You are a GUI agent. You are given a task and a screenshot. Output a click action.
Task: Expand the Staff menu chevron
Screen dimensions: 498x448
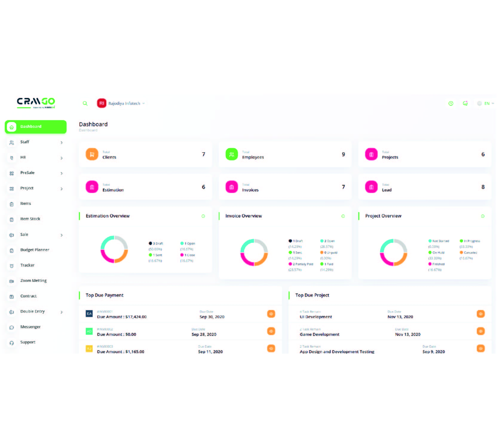tap(62, 142)
